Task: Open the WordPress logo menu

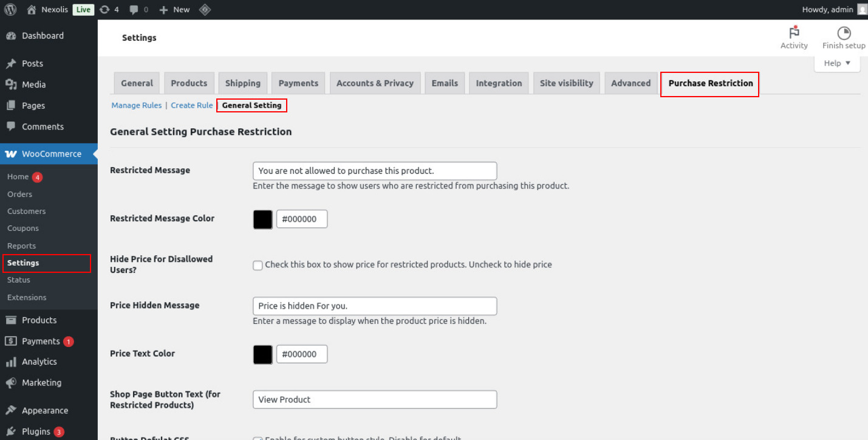Action: tap(9, 9)
